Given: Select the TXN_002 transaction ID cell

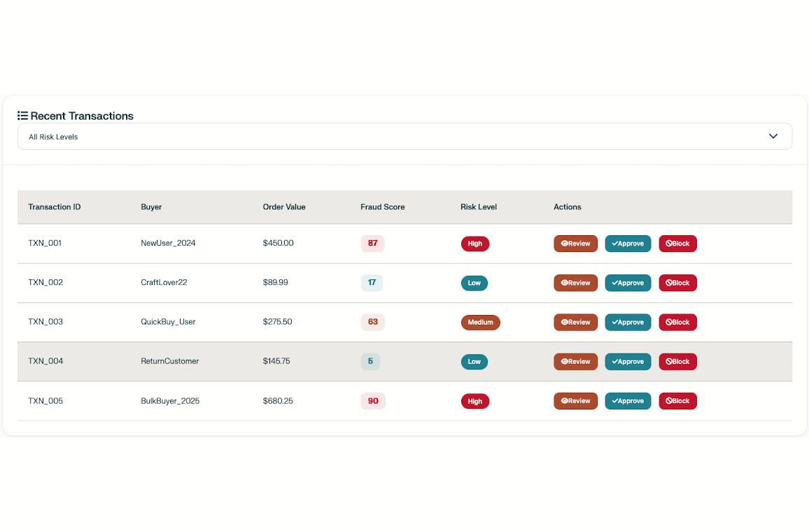Looking at the screenshot, I should point(45,282).
